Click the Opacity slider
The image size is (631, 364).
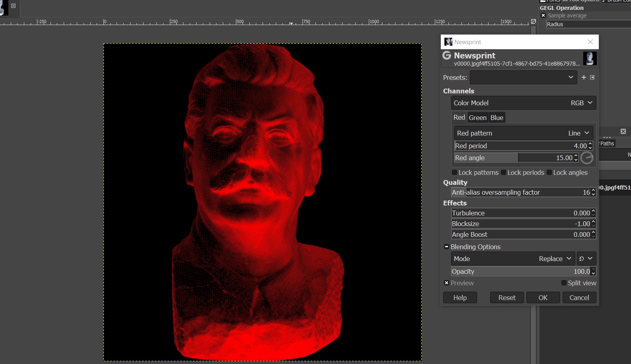click(x=520, y=271)
